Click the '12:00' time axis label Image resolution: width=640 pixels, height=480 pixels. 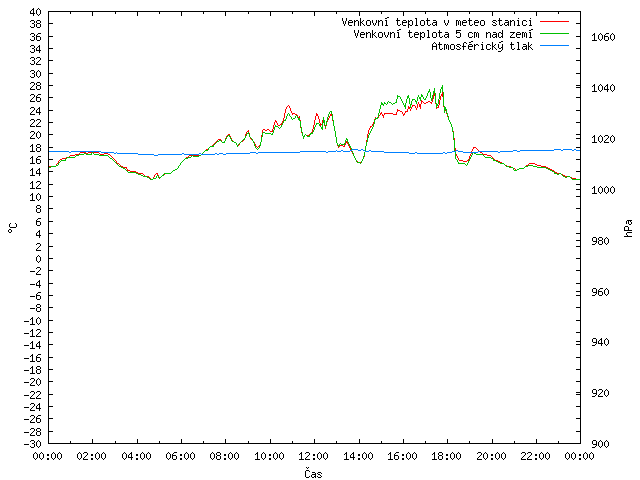(x=313, y=456)
